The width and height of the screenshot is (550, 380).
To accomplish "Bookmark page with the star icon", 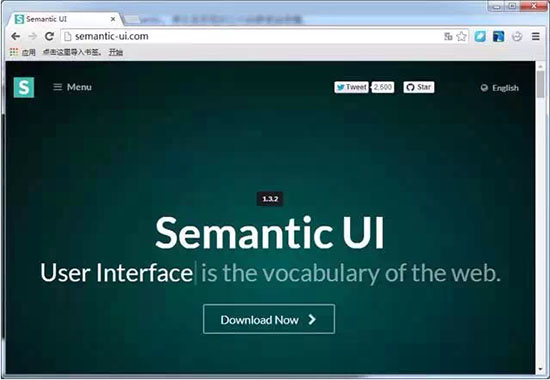I will (x=462, y=36).
